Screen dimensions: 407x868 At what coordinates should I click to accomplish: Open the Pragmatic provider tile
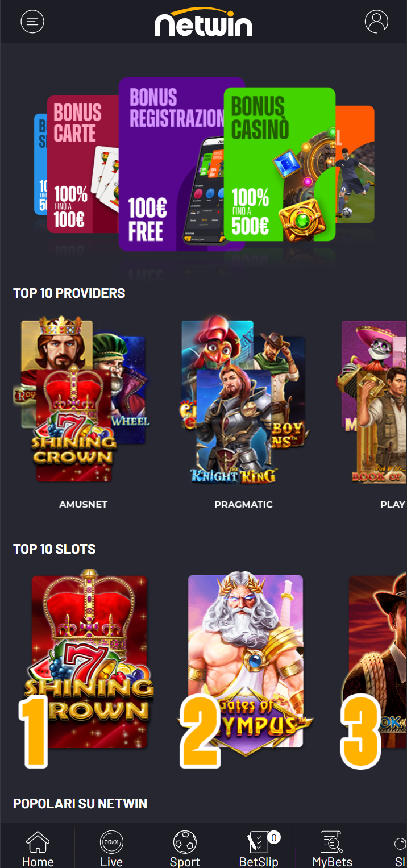(x=243, y=400)
